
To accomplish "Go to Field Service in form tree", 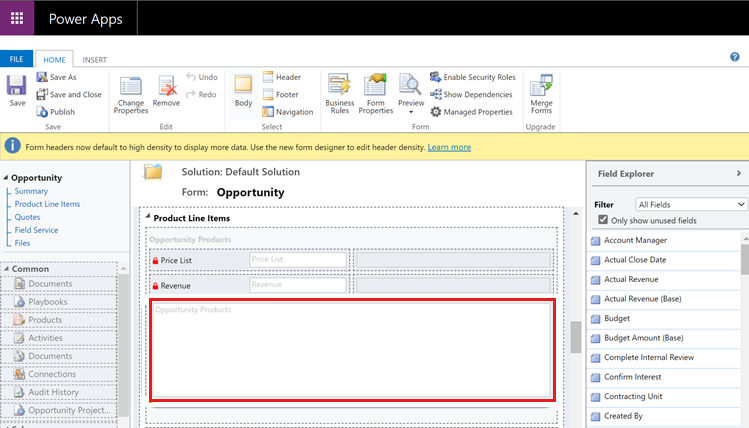I will pos(36,230).
